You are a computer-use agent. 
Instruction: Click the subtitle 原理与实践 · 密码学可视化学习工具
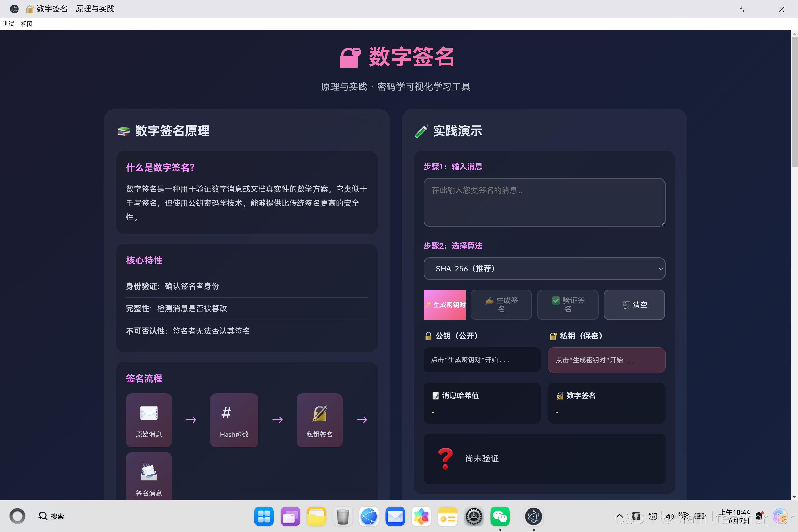click(x=396, y=86)
